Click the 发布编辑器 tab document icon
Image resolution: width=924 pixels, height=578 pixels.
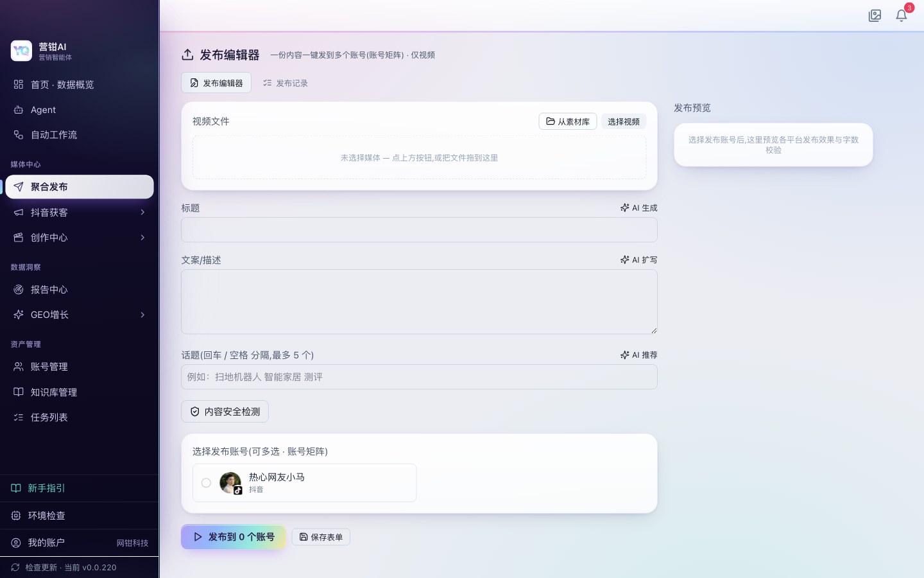(194, 83)
